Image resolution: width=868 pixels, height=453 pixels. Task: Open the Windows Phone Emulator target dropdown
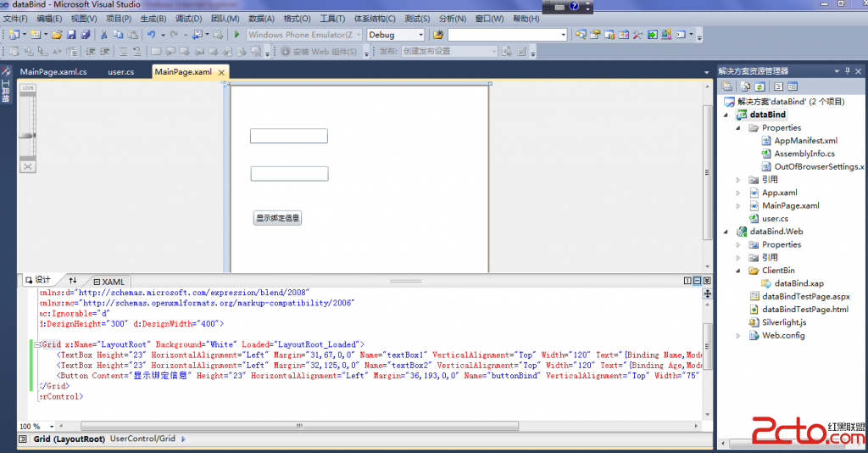pyautogui.click(x=359, y=35)
